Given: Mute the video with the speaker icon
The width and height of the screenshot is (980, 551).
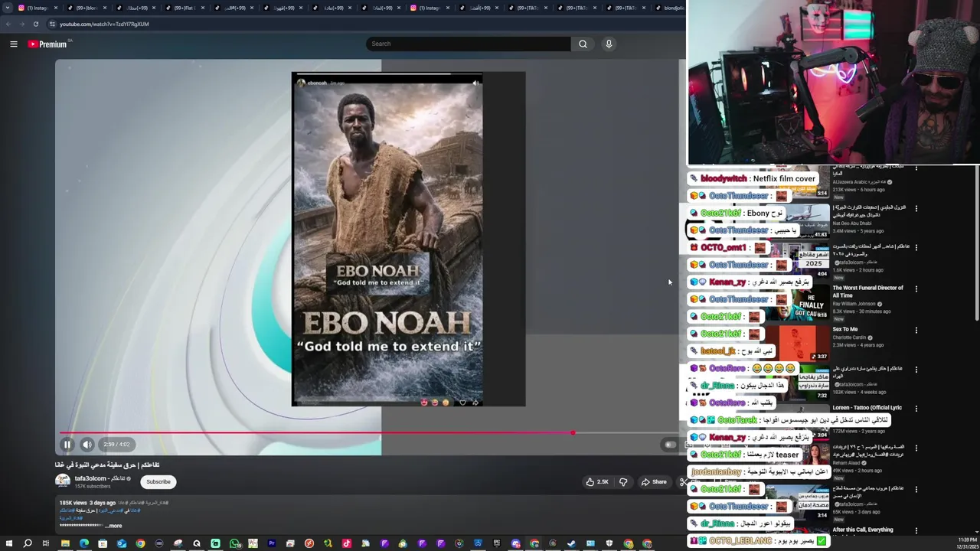Looking at the screenshot, I should [x=87, y=445].
